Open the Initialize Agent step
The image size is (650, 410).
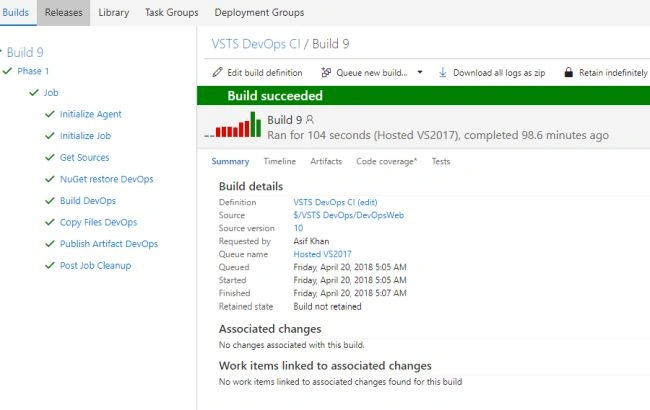click(x=90, y=114)
